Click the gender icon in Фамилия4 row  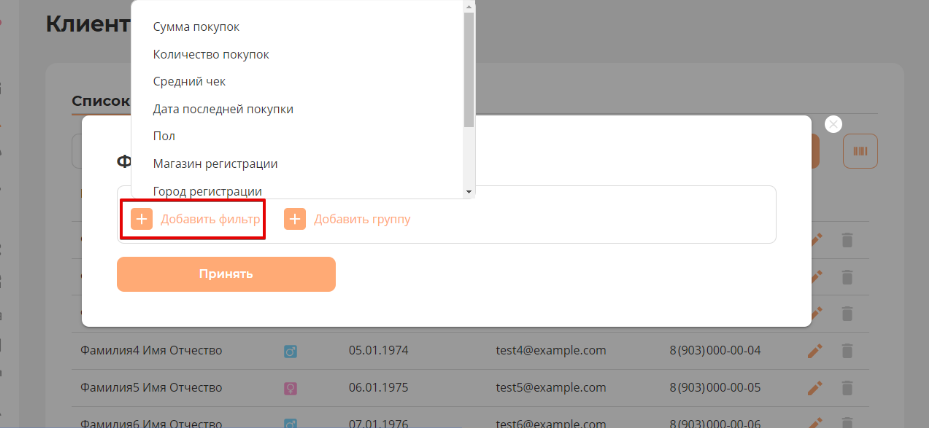(292, 351)
